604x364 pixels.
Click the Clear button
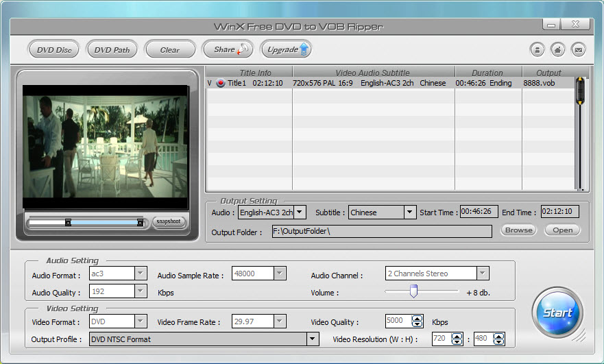[x=170, y=49]
